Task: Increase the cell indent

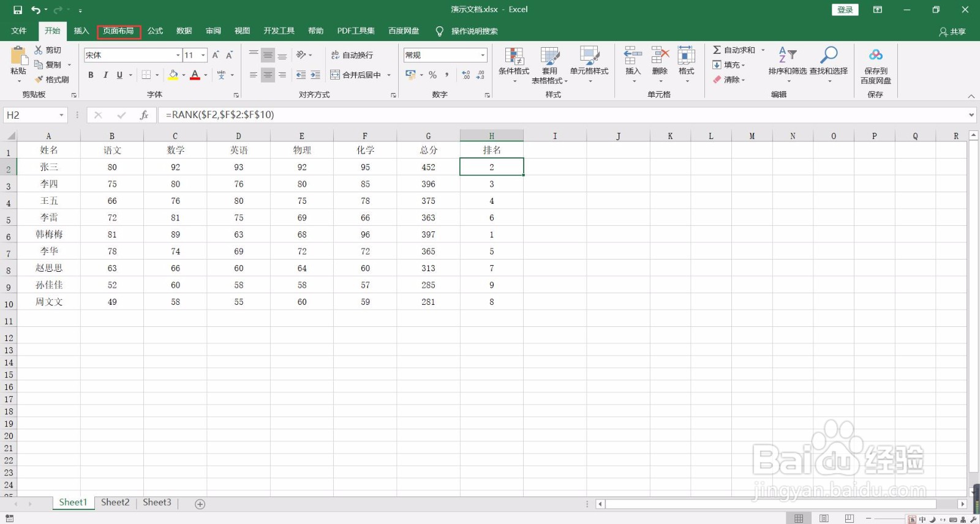Action: [x=315, y=75]
